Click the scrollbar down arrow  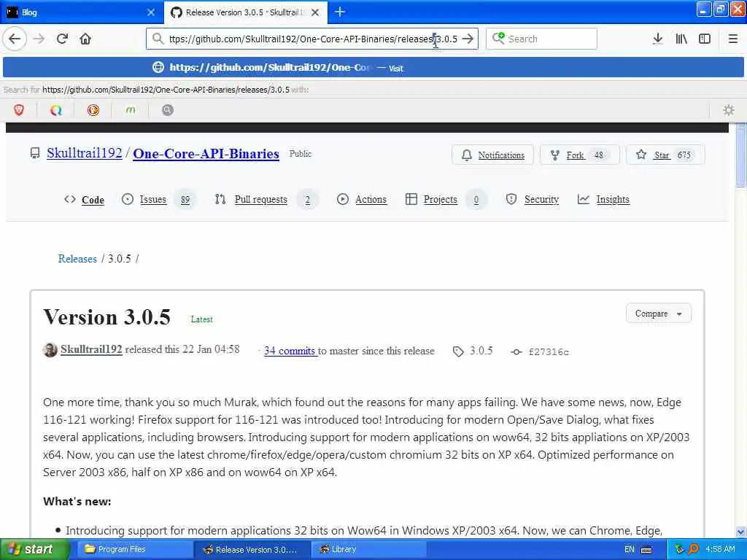(x=740, y=532)
